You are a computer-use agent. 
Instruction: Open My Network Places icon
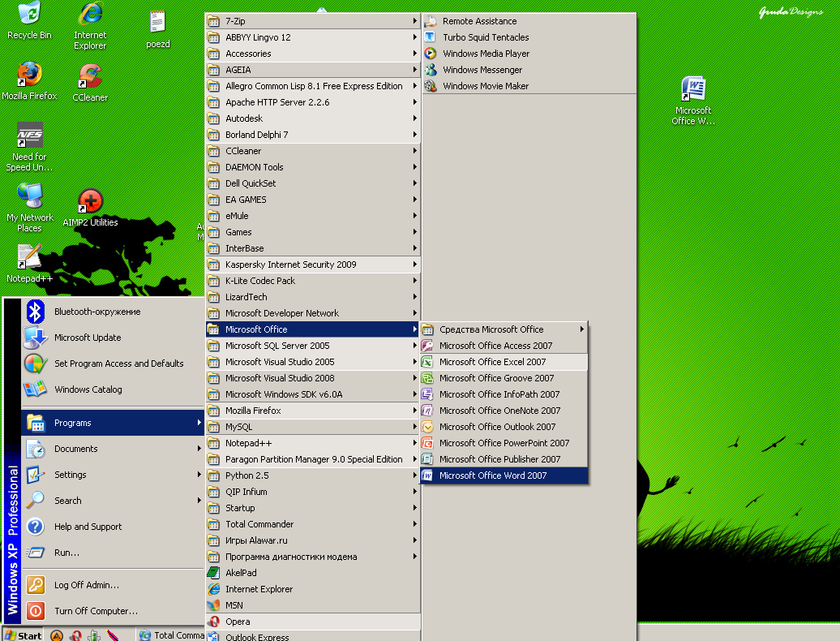29,207
